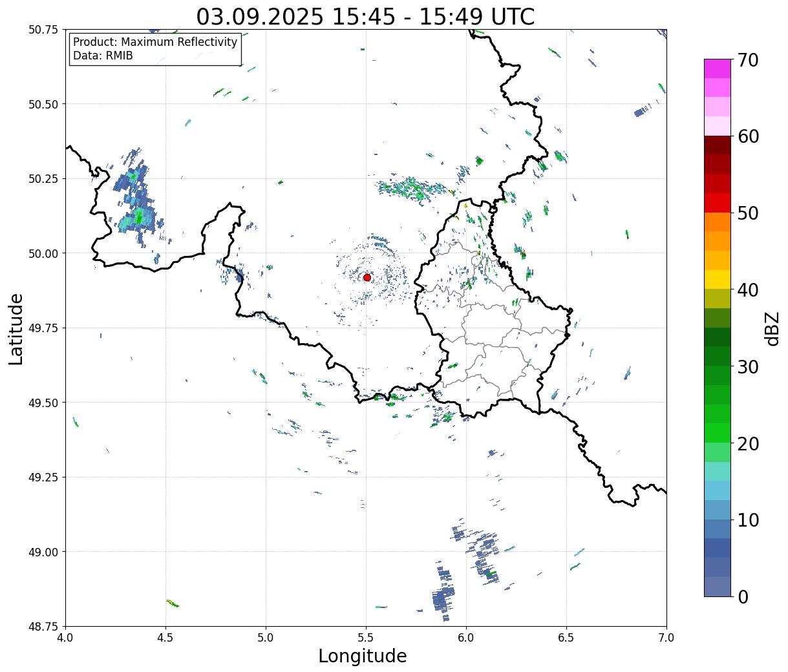This screenshot has width=788, height=672.
Task: Click longitude tick label 6.0
Action: point(466,638)
